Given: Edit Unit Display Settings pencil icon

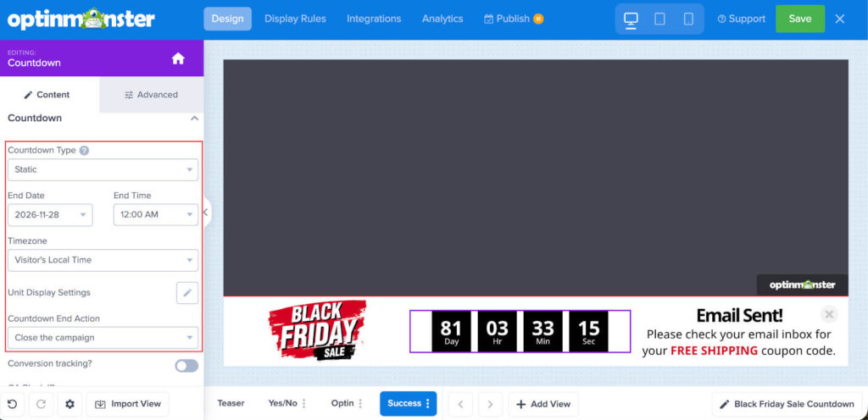Looking at the screenshot, I should (187, 293).
